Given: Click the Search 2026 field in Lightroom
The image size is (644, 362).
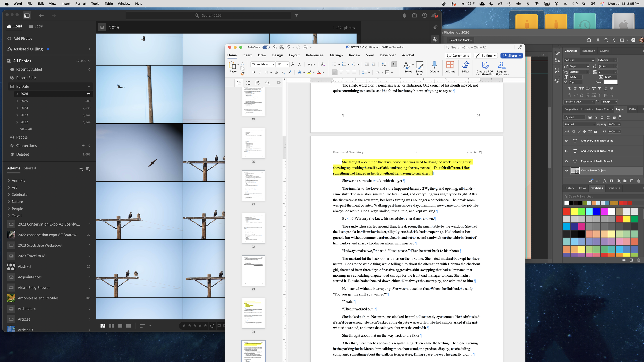Looking at the screenshot, I should coord(208,15).
